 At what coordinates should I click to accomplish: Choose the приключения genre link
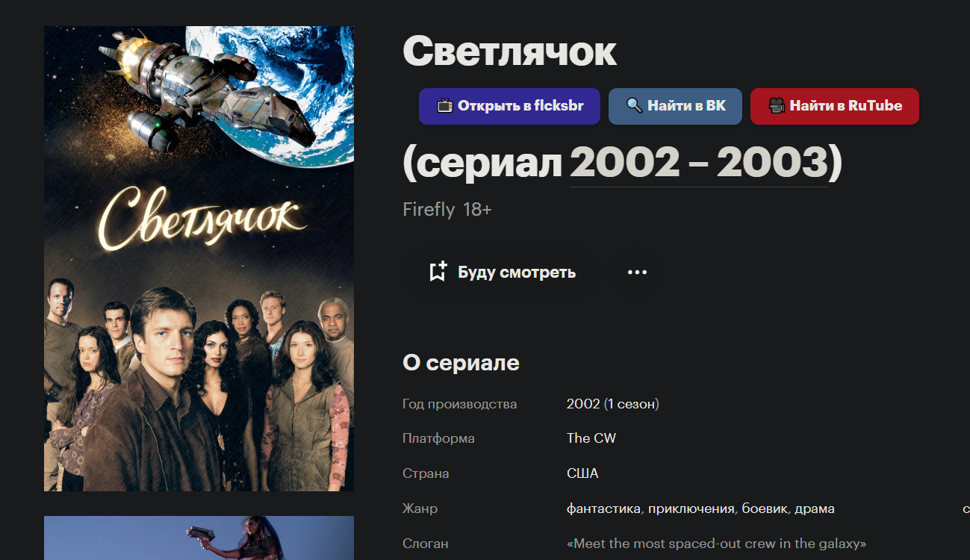[691, 508]
